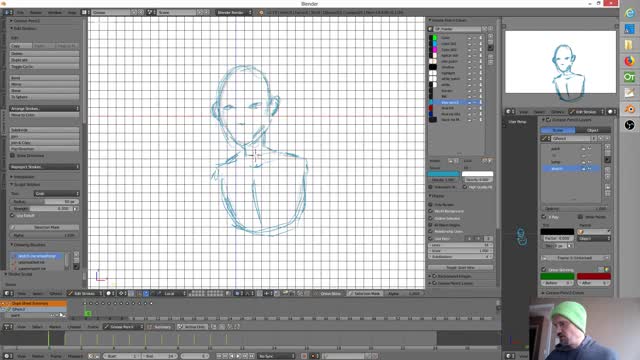Open the OBS Studio icon in the side bar
Viewport: 640px width, 360px height.
pyautogui.click(x=629, y=125)
